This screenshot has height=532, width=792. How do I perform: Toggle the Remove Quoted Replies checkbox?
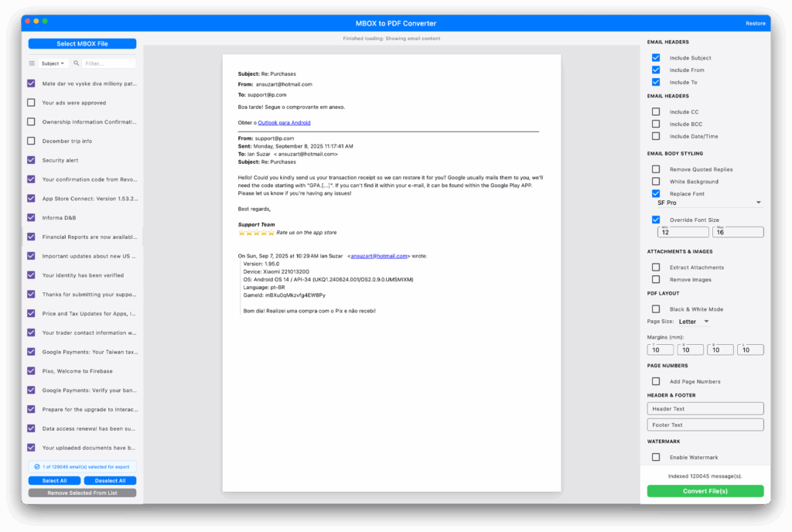[656, 169]
